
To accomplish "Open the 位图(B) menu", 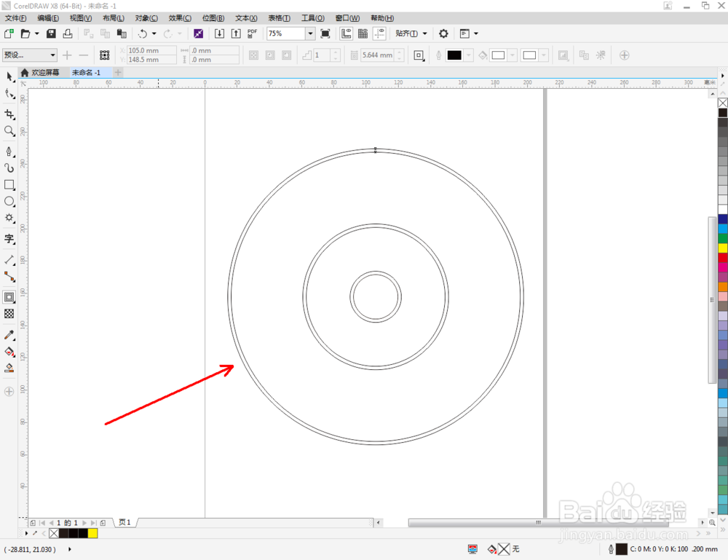I will tap(213, 18).
